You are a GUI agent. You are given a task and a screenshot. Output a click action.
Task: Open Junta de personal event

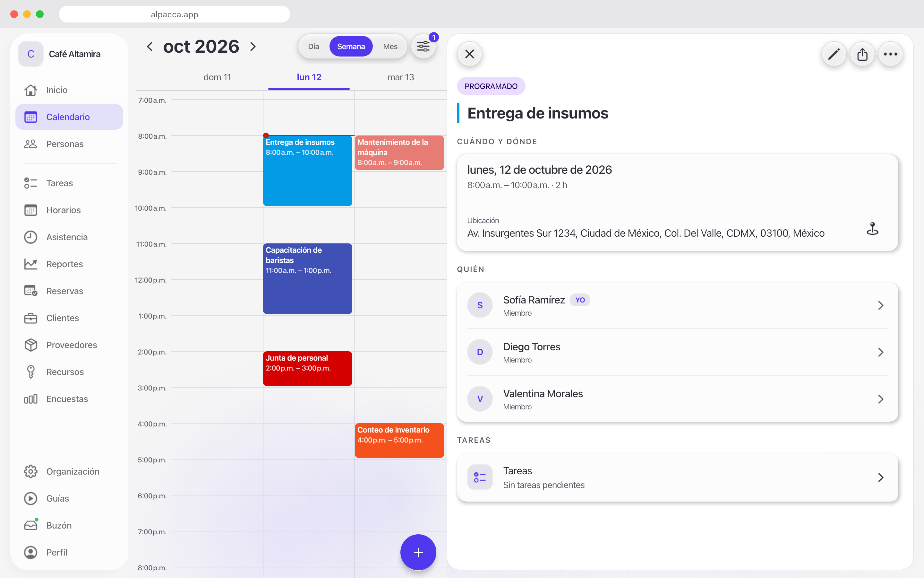pos(307,369)
